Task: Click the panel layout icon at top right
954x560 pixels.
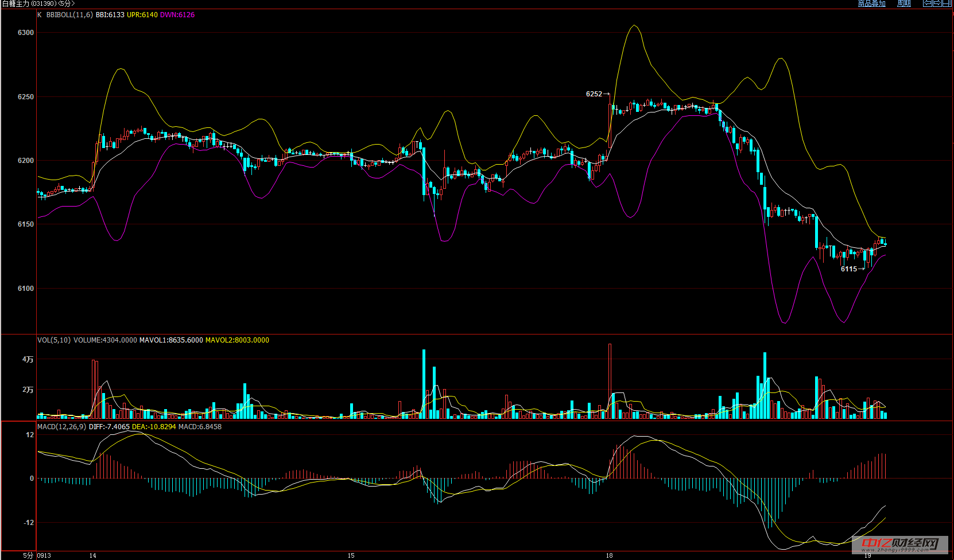Action: [947, 3]
